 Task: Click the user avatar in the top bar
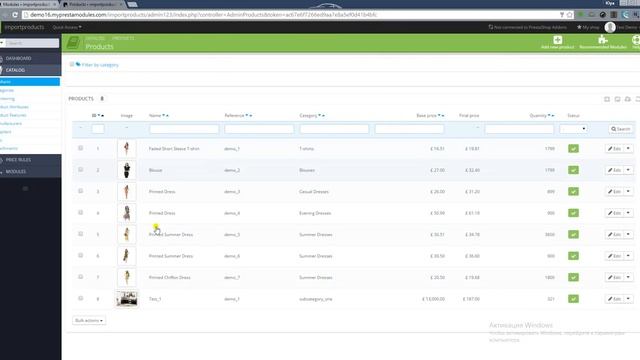pyautogui.click(x=610, y=27)
